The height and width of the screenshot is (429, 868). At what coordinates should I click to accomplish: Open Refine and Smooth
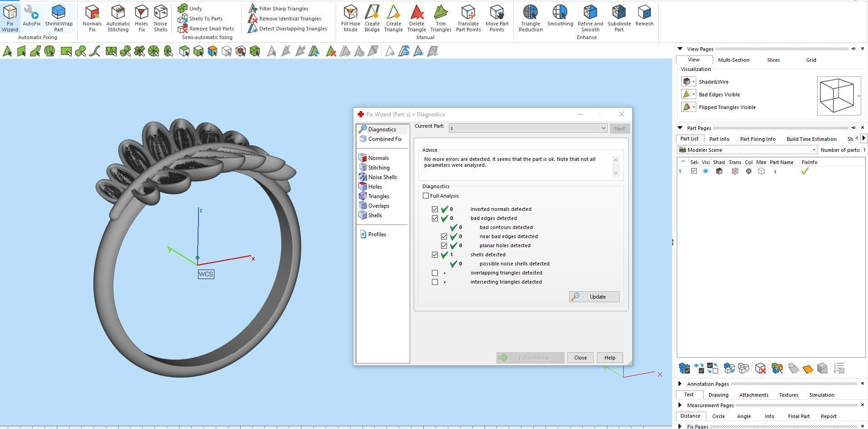(x=590, y=19)
